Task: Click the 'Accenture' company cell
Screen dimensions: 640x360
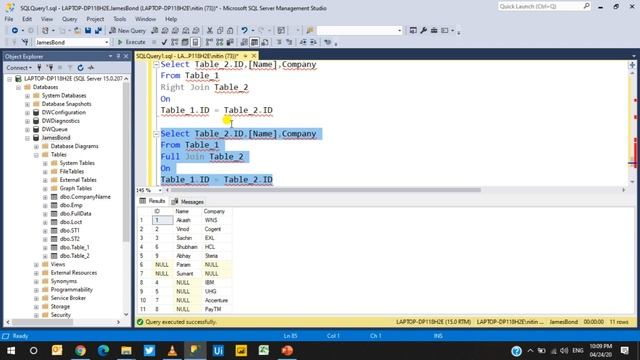Action: pos(216,300)
